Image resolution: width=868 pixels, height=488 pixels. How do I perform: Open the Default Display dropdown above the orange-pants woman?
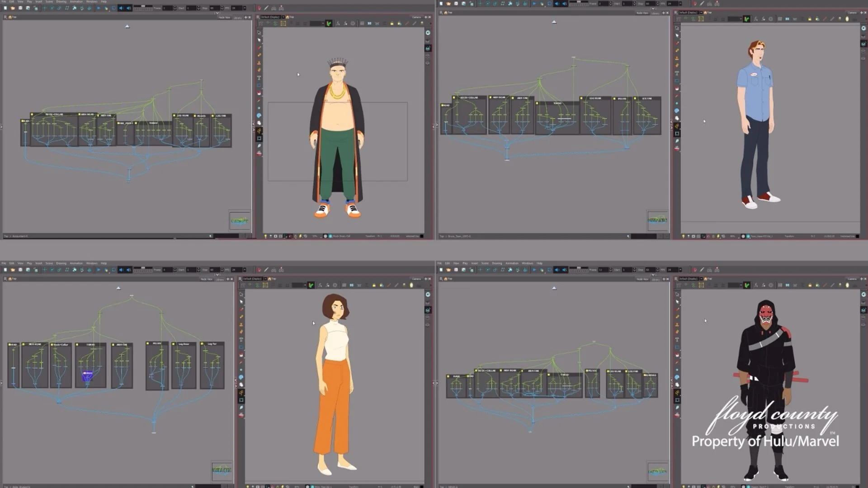click(255, 279)
